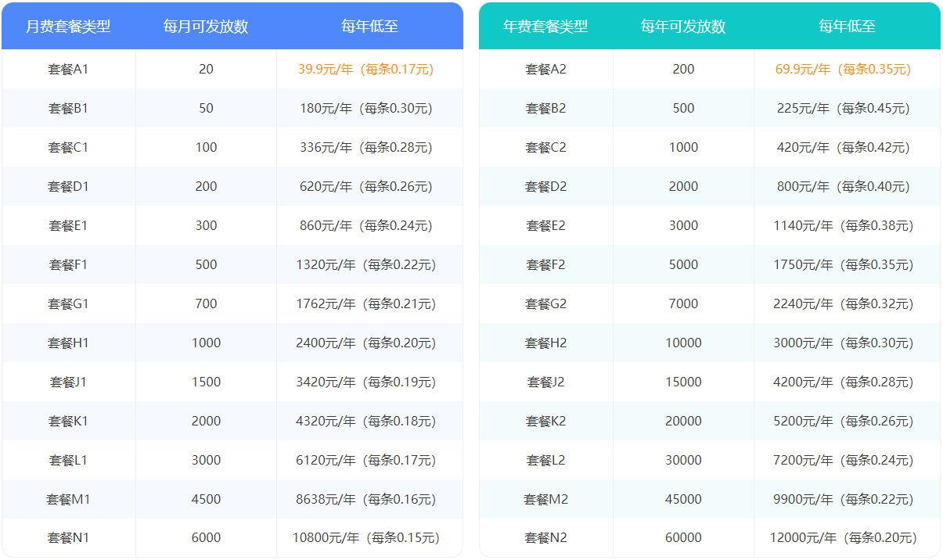Select the 套餐H1 row label

click(x=68, y=343)
